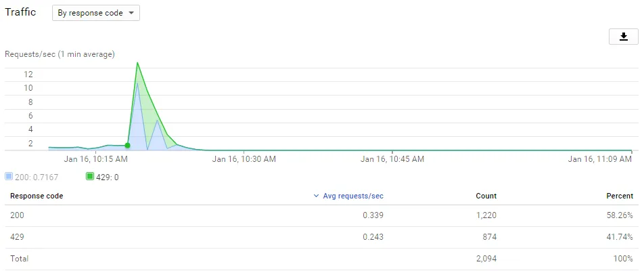Click the 41.74% percent cell

[x=619, y=237]
